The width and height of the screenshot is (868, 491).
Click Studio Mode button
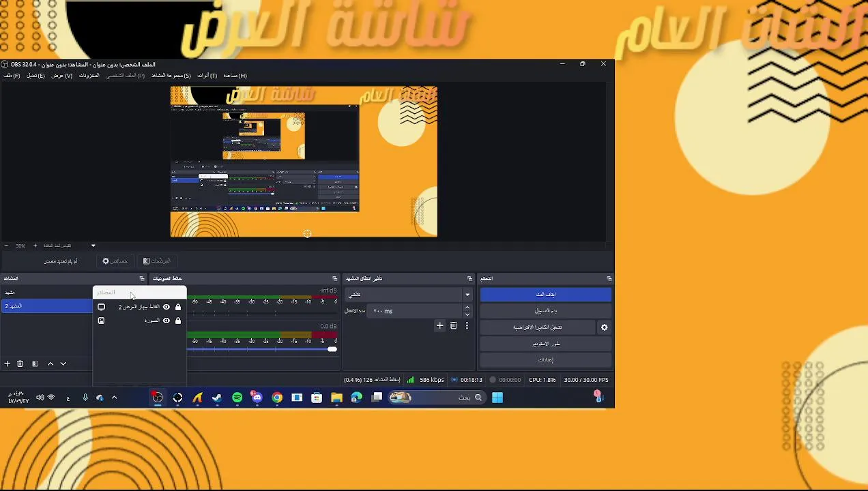(x=545, y=344)
